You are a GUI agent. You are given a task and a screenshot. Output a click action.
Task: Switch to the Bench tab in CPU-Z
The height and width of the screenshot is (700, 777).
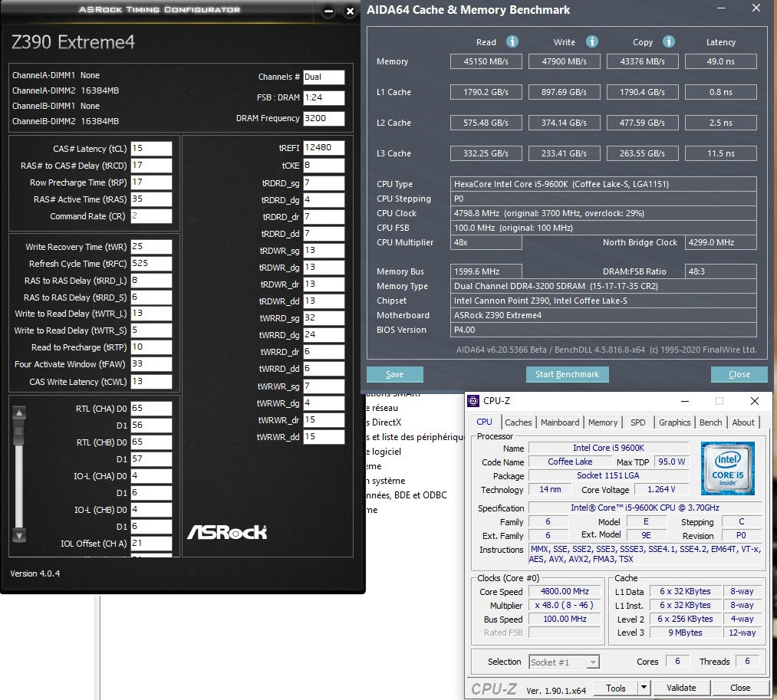[710, 422]
